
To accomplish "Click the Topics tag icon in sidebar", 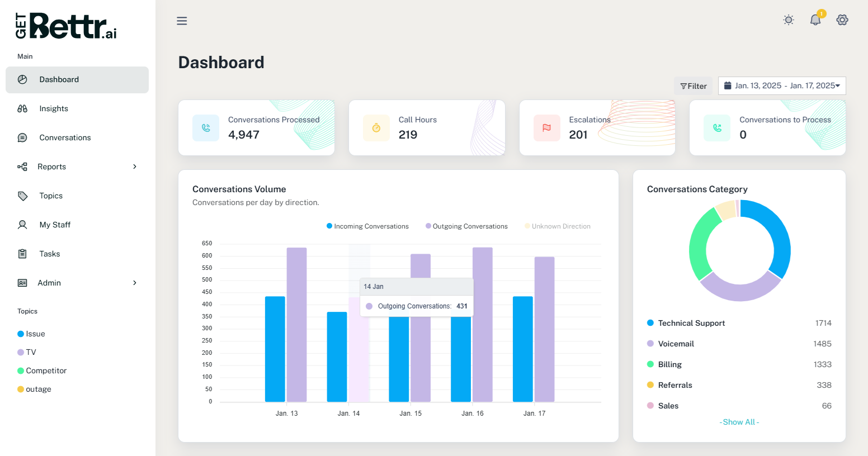I will click(22, 196).
